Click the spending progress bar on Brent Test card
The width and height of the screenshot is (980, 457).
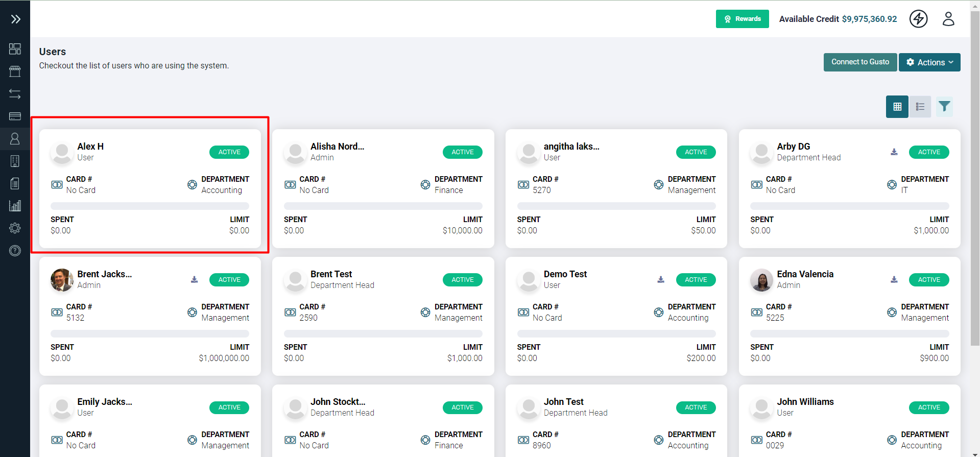(x=383, y=333)
